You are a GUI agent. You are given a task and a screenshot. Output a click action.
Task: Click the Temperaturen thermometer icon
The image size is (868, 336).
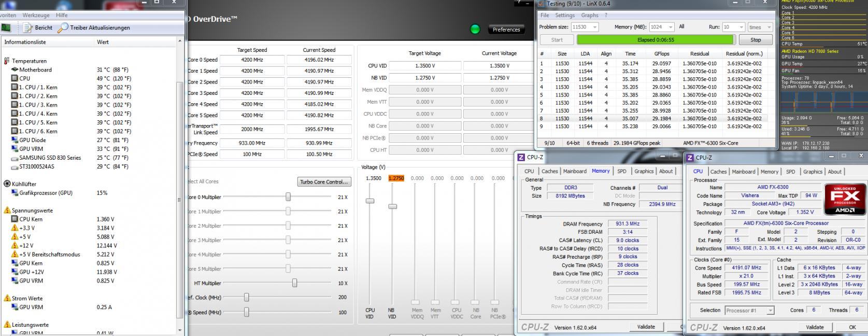coord(7,61)
